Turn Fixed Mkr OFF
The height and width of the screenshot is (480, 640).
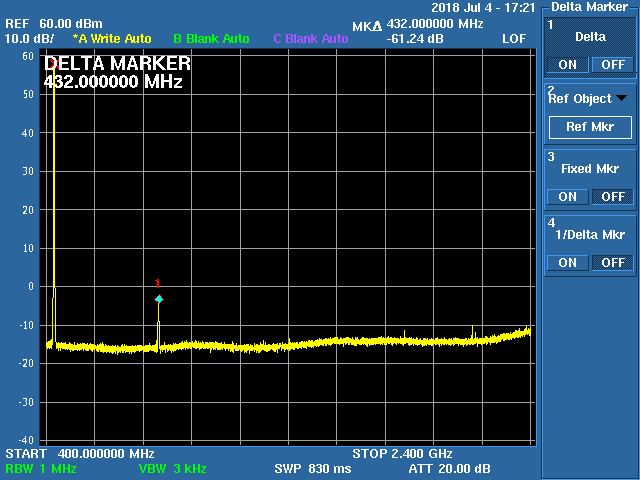pos(613,197)
